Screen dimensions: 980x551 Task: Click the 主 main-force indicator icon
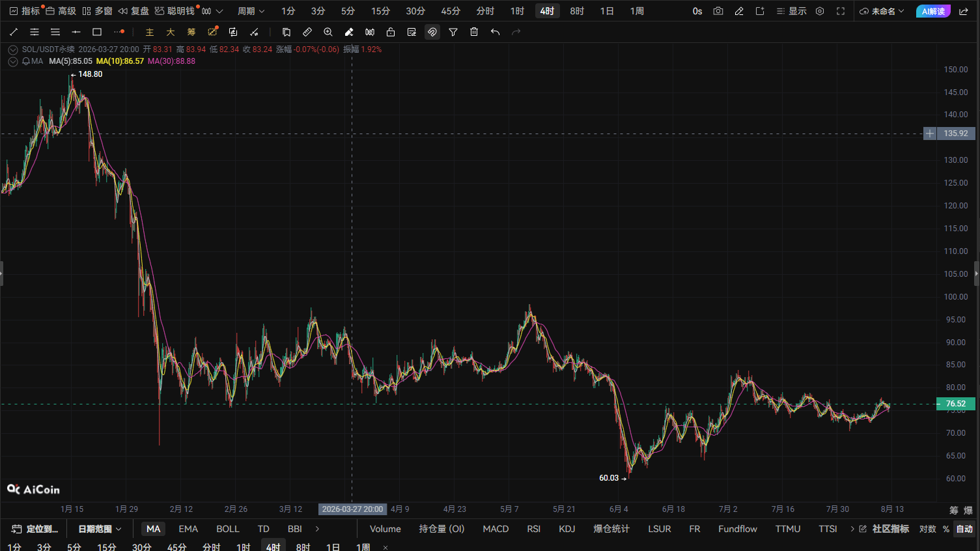(x=150, y=32)
